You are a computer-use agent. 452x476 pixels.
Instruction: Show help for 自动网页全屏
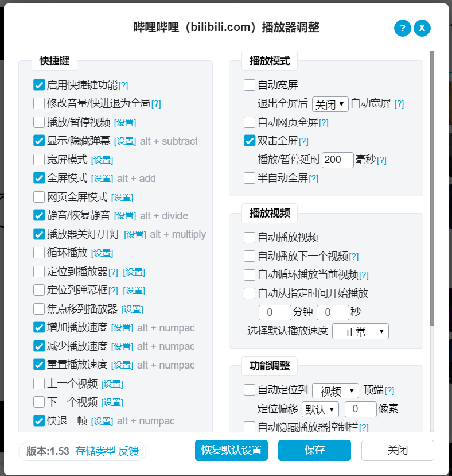(324, 123)
